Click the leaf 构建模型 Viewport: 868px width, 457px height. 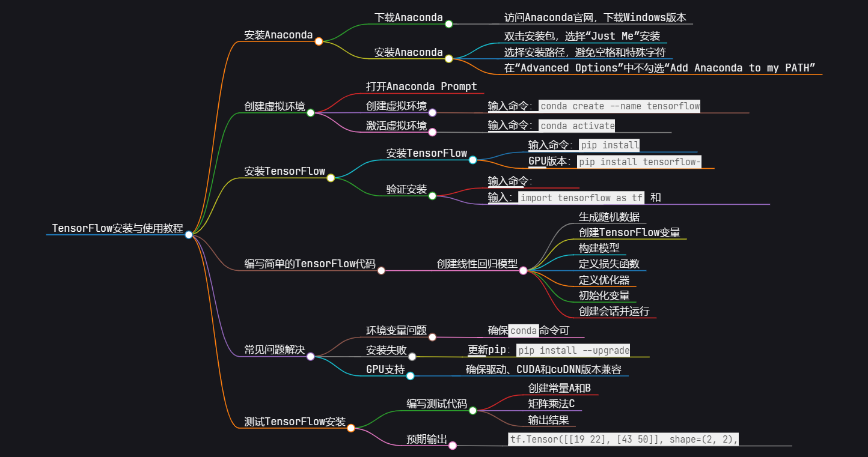click(599, 247)
